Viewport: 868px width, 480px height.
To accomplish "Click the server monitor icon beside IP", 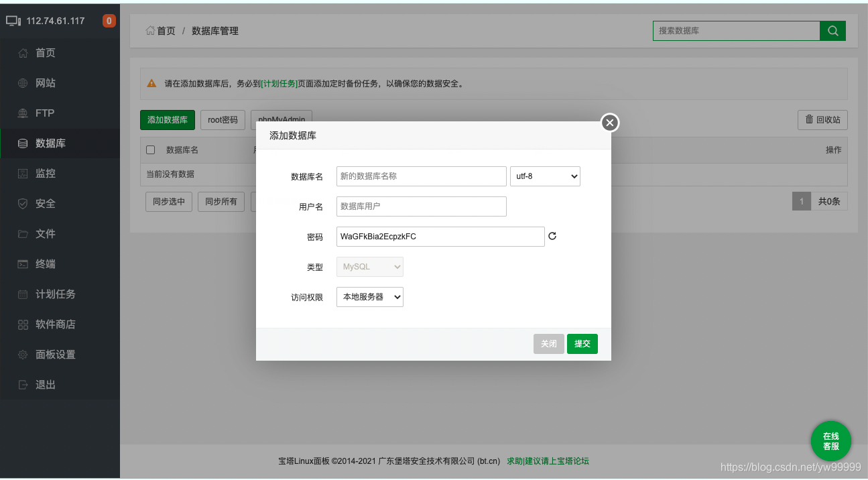I will tap(13, 21).
